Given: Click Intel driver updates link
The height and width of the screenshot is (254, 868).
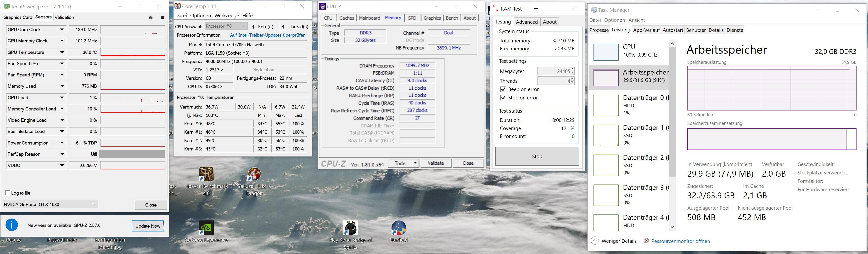Looking at the screenshot, I should click(268, 35).
